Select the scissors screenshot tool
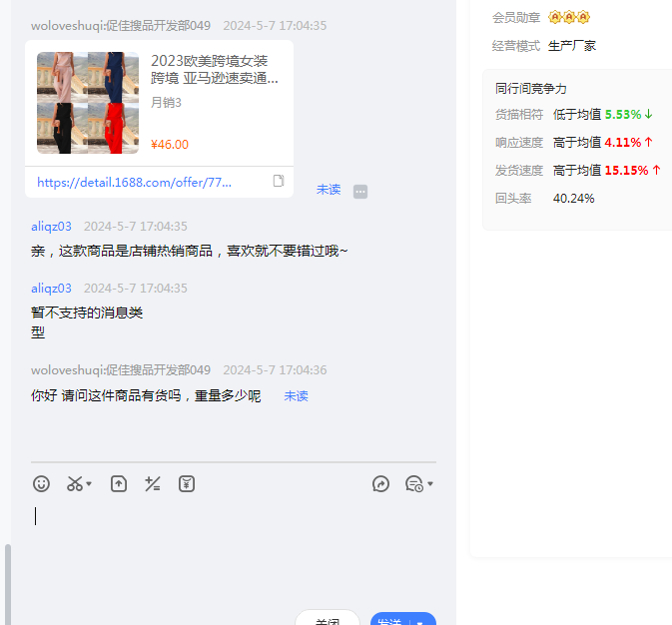 (75, 484)
